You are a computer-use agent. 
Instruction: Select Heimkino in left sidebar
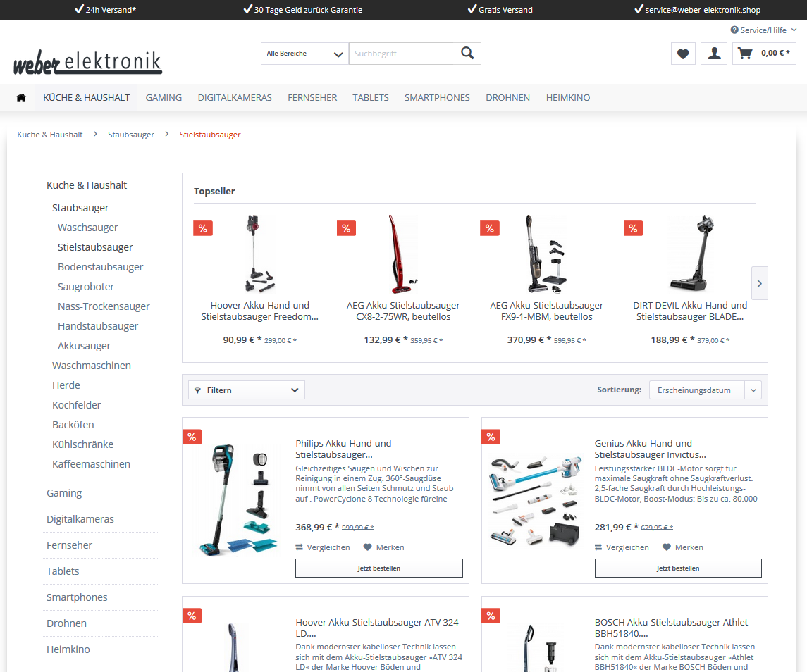pos(68,649)
